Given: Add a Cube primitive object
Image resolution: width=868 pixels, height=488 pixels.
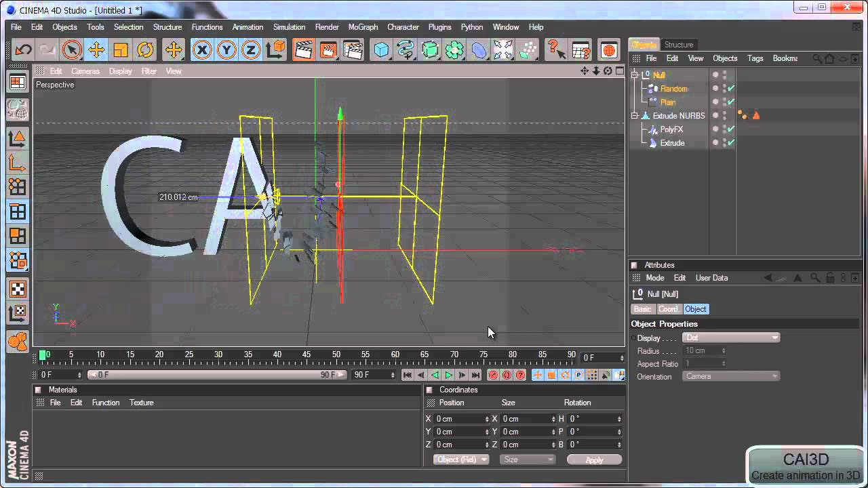Looking at the screenshot, I should pos(382,50).
